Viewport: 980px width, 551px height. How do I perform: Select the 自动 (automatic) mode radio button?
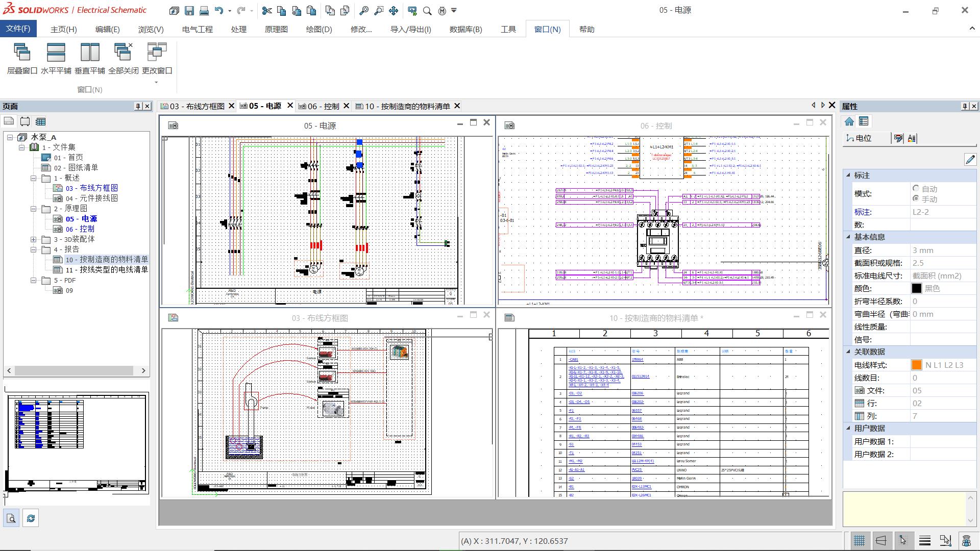[916, 189]
